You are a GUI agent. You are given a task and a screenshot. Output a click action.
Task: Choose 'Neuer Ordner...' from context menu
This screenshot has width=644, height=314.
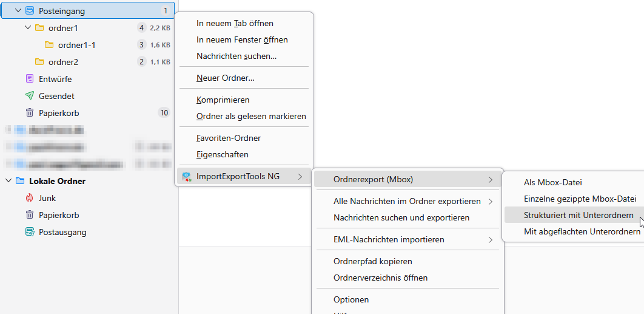[x=226, y=78]
